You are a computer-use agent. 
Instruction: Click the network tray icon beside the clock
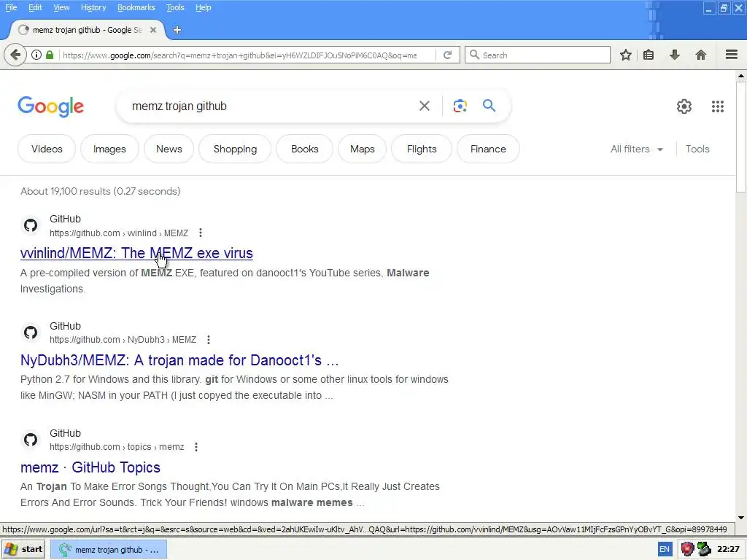[x=704, y=549]
